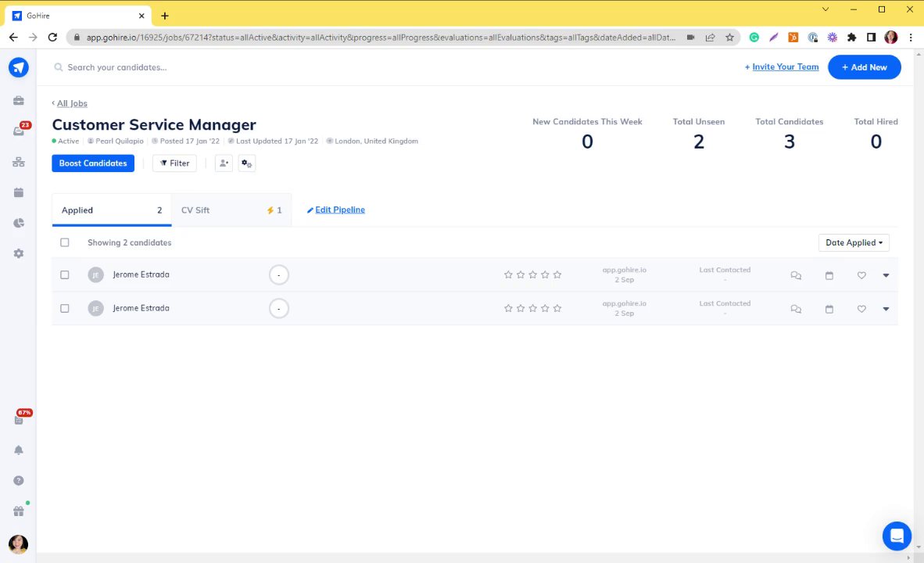
Task: Give first Jerome Estrada a five-star rating
Action: (557, 274)
